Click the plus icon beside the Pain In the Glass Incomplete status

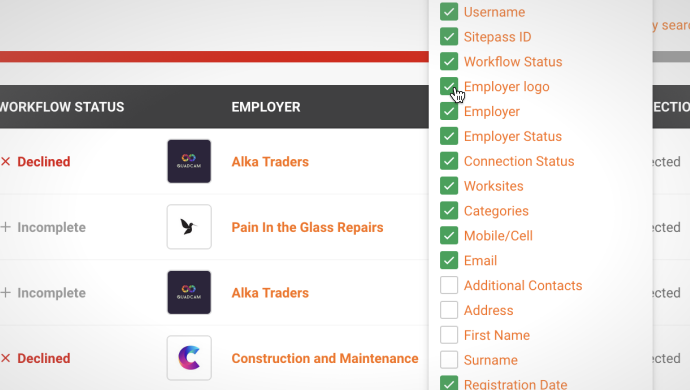[x=6, y=227]
